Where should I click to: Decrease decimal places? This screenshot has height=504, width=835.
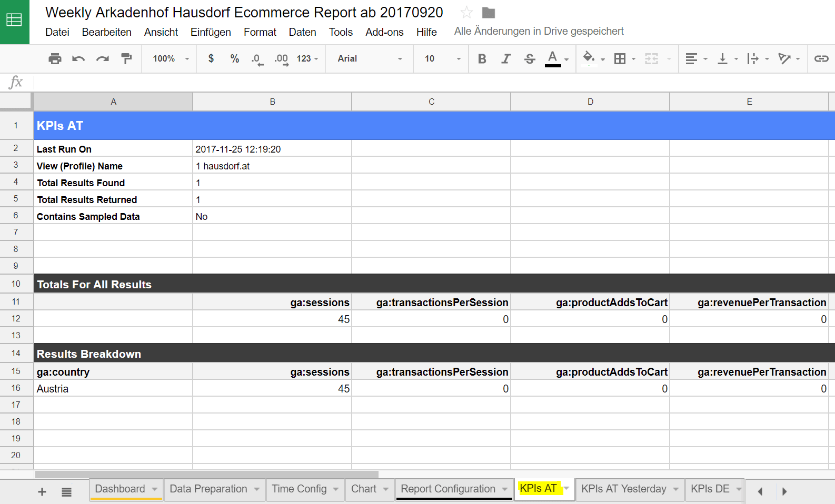(257, 59)
